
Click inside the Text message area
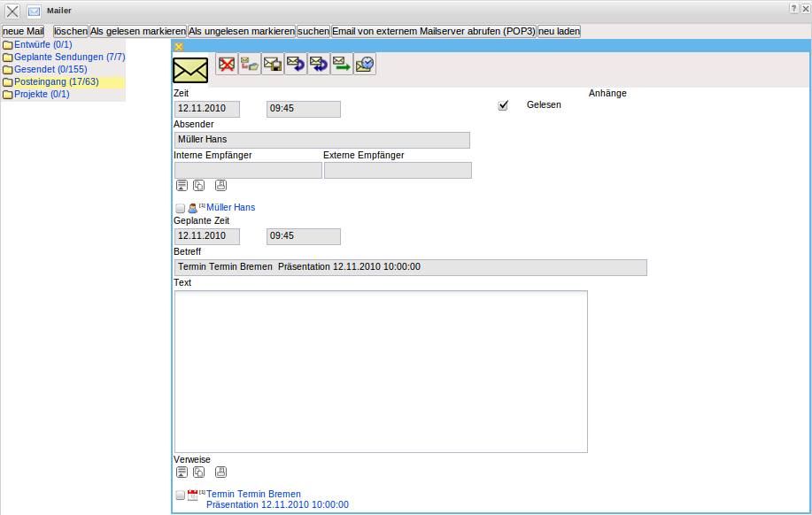coord(381,372)
